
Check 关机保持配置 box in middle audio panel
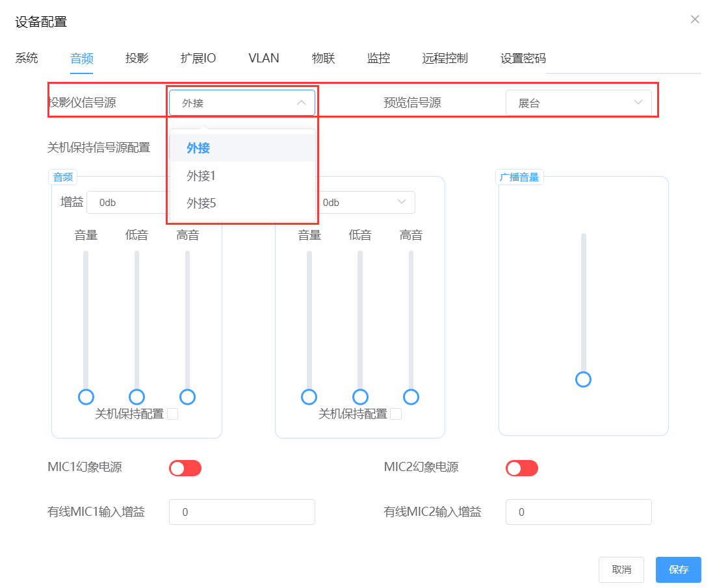396,414
